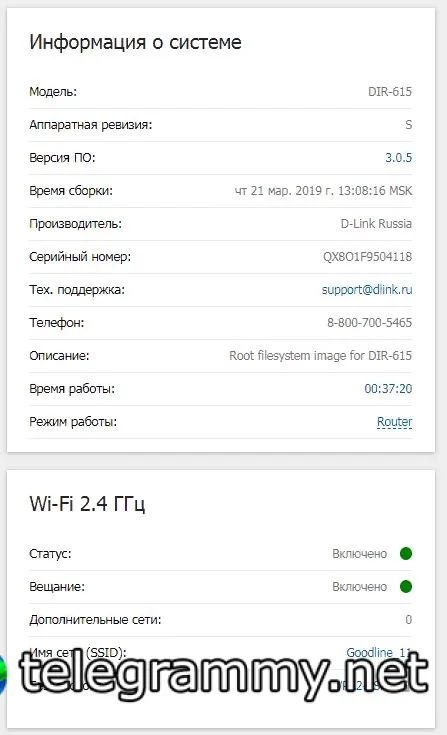This screenshot has width=447, height=735.
Task: Click the D-Link Russia manufacturer value
Action: 376,224
